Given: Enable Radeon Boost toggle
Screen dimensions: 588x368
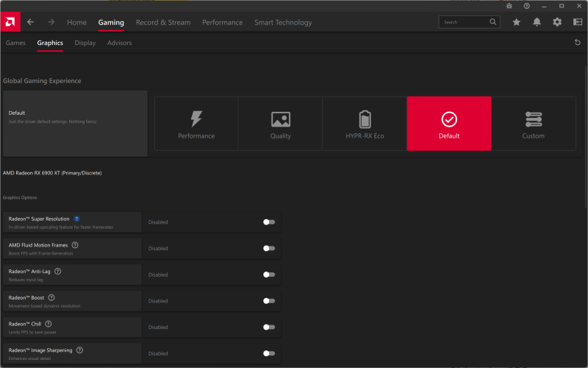Looking at the screenshot, I should pyautogui.click(x=269, y=301).
